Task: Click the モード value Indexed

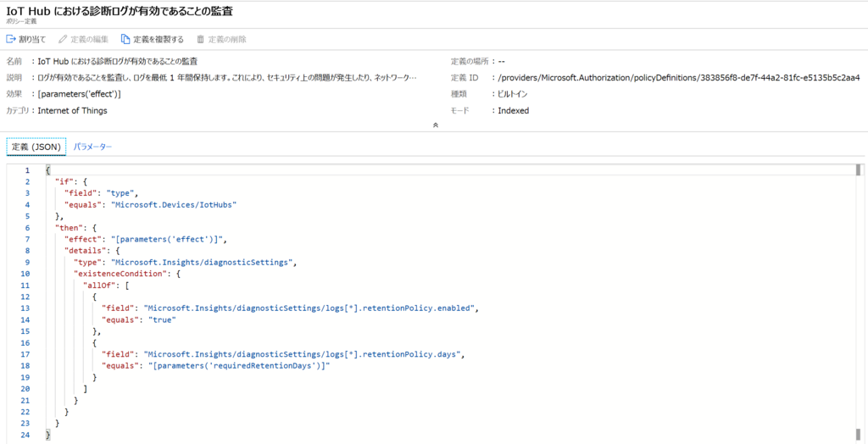Action: click(x=513, y=111)
